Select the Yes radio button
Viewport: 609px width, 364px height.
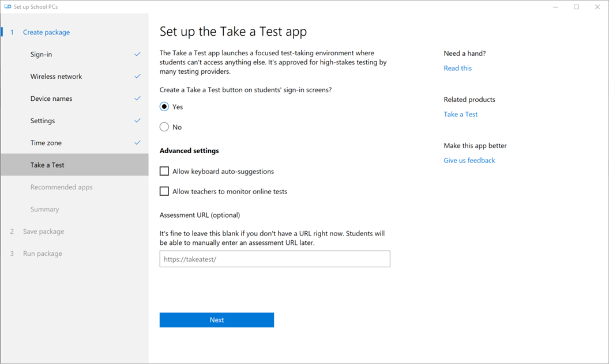[x=164, y=107]
